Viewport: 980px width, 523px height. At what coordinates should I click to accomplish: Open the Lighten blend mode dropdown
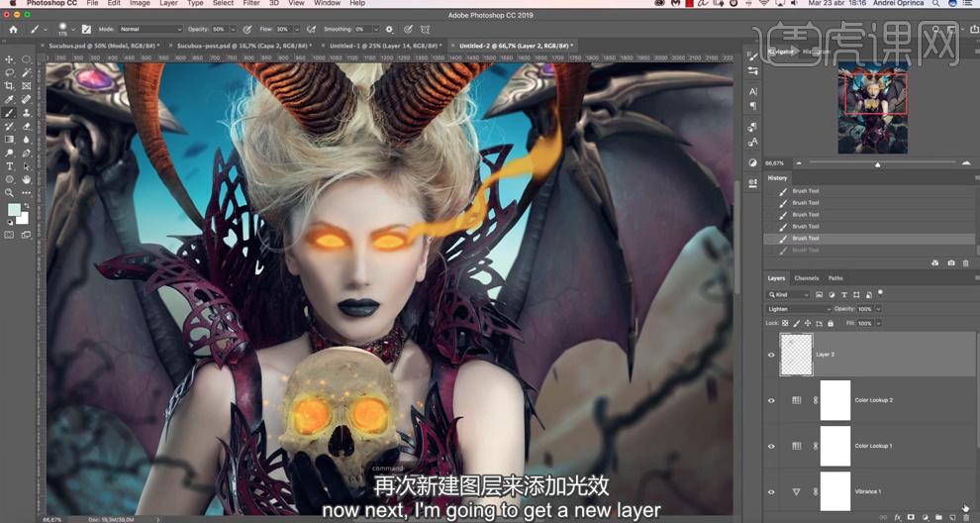[x=800, y=309]
